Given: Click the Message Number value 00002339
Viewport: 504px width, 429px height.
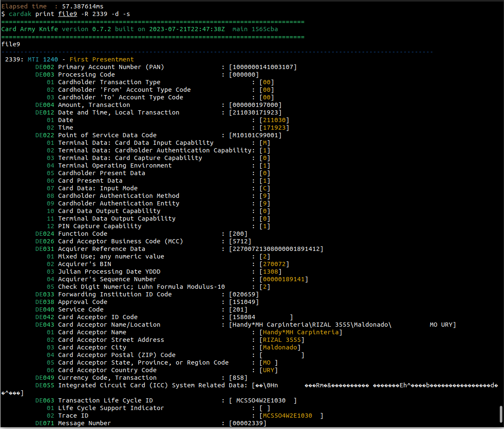Looking at the screenshot, I should point(248,423).
